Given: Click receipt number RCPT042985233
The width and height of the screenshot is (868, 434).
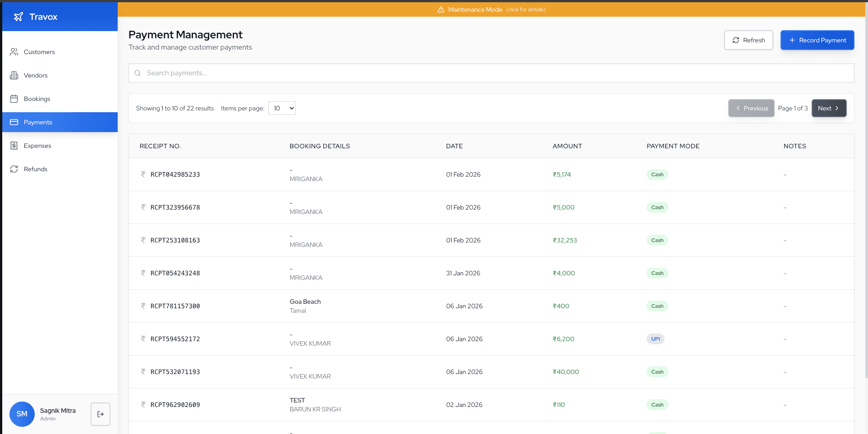Looking at the screenshot, I should click(175, 174).
